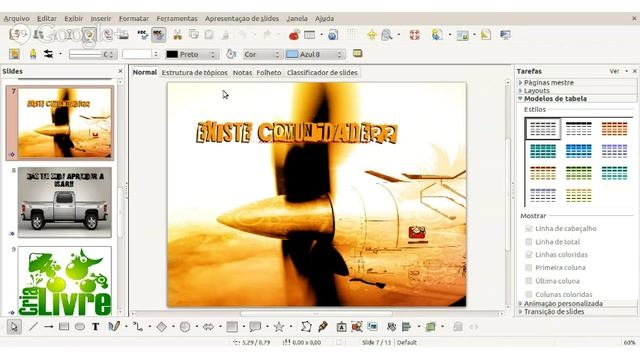Open the Fontwork Gallery icon

342,327
